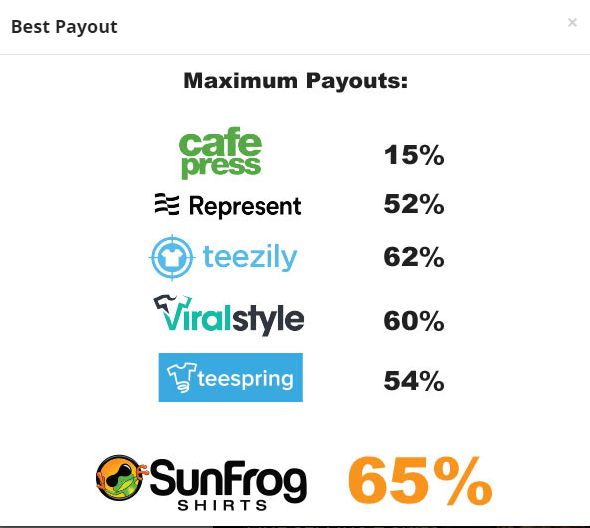Click the Best Payout dialog title
Screen dimensions: 590x528
click(64, 27)
